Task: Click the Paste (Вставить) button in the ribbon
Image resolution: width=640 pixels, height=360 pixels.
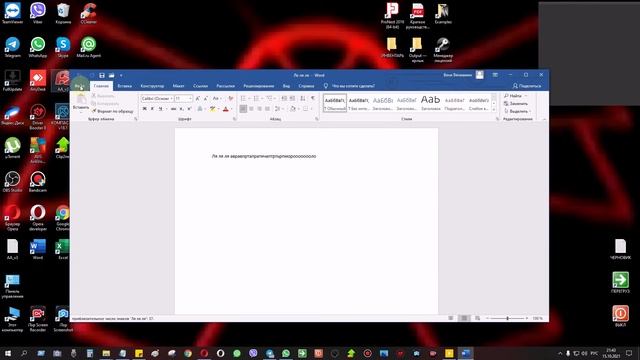Action: (x=81, y=102)
